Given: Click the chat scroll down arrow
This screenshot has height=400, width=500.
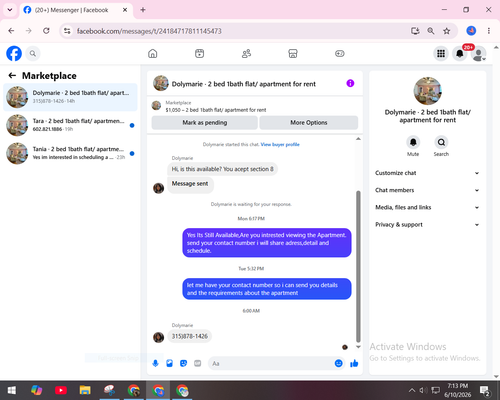Looking at the screenshot, I should [x=358, y=347].
